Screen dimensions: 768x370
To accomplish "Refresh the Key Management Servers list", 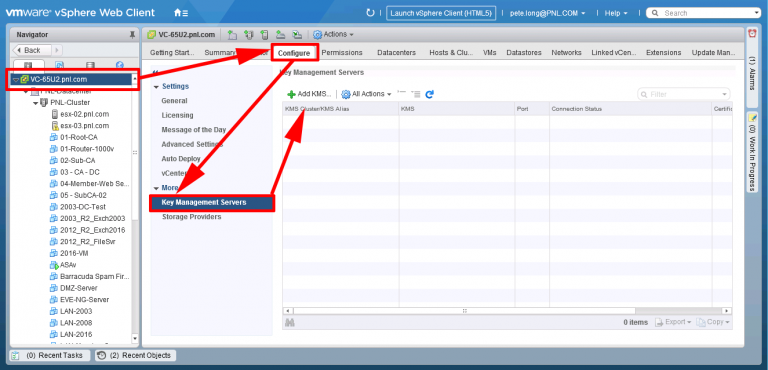I will [430, 94].
